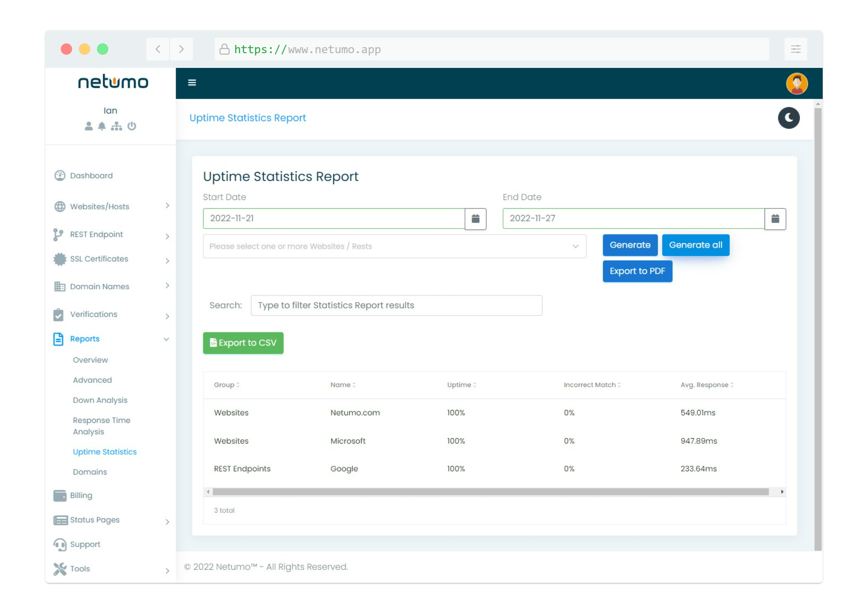868x613 pixels.
Task: Click the browser forward arrow
Action: tap(182, 49)
